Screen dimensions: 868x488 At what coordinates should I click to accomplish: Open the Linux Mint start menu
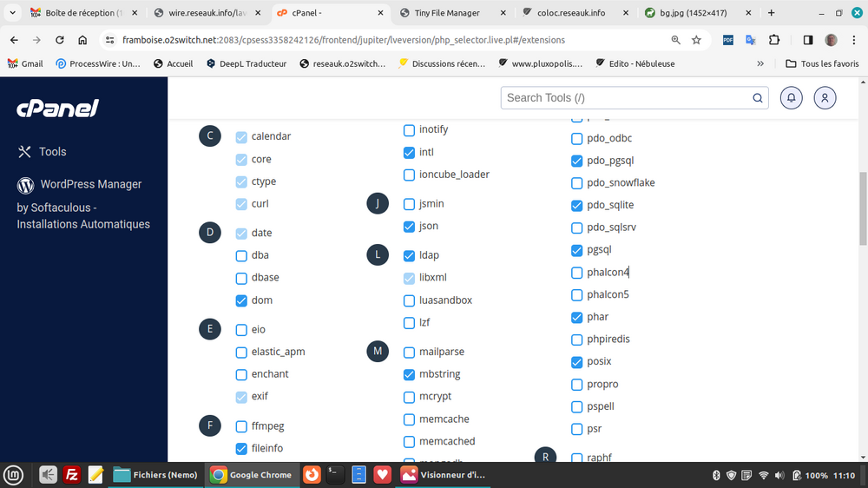pos(13,475)
